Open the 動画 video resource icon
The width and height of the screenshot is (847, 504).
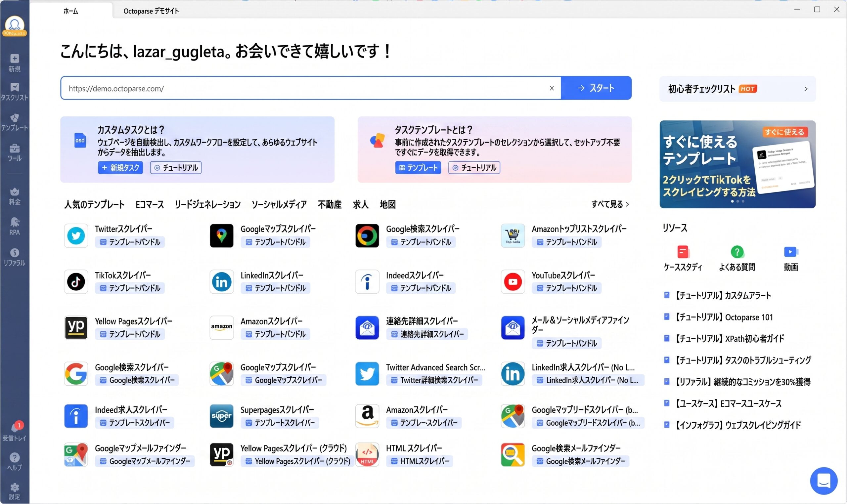pos(791,252)
